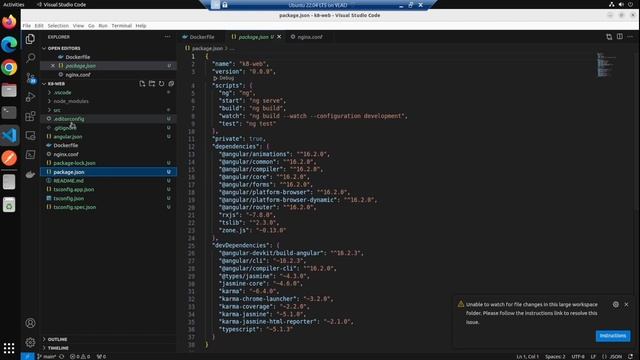
Task: Launch Google Chrome from Ubuntu dock
Action: [x=9, y=67]
